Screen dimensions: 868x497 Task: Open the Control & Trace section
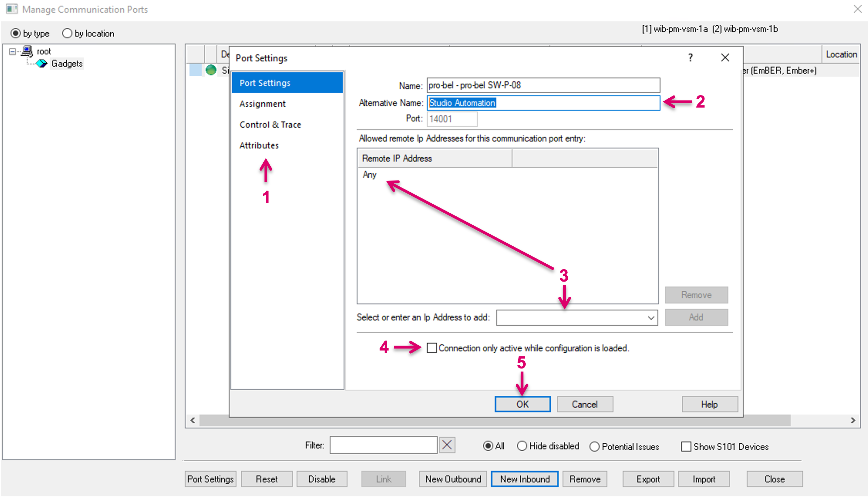(x=270, y=125)
